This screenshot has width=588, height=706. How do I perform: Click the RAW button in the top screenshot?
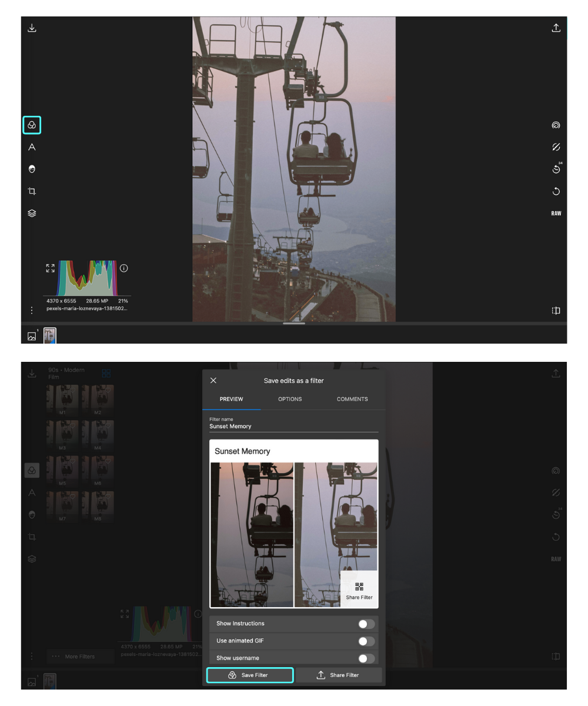coord(556,213)
